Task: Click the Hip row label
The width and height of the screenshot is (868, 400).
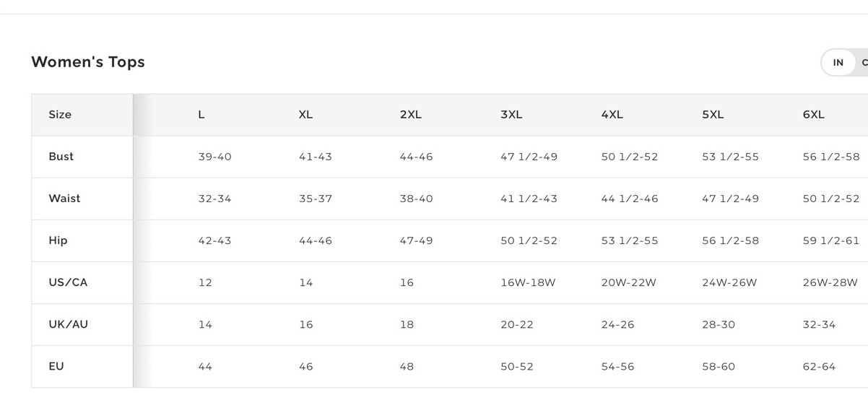Action: coord(58,240)
